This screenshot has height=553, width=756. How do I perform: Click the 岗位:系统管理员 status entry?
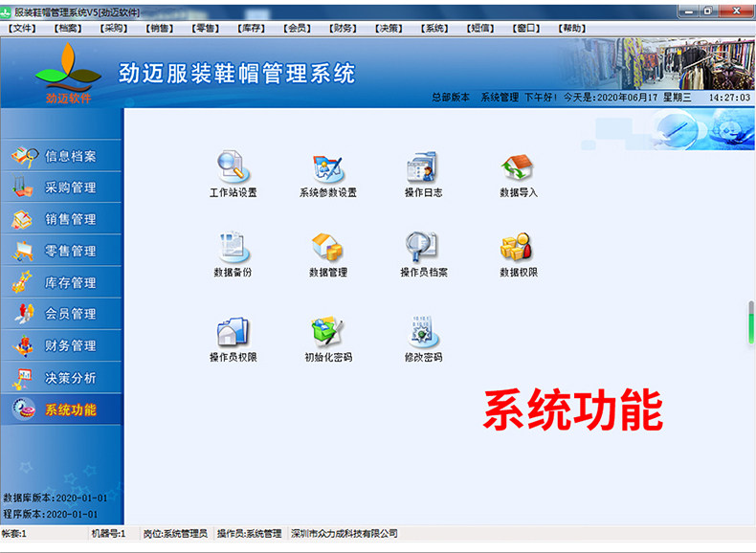pos(175,534)
